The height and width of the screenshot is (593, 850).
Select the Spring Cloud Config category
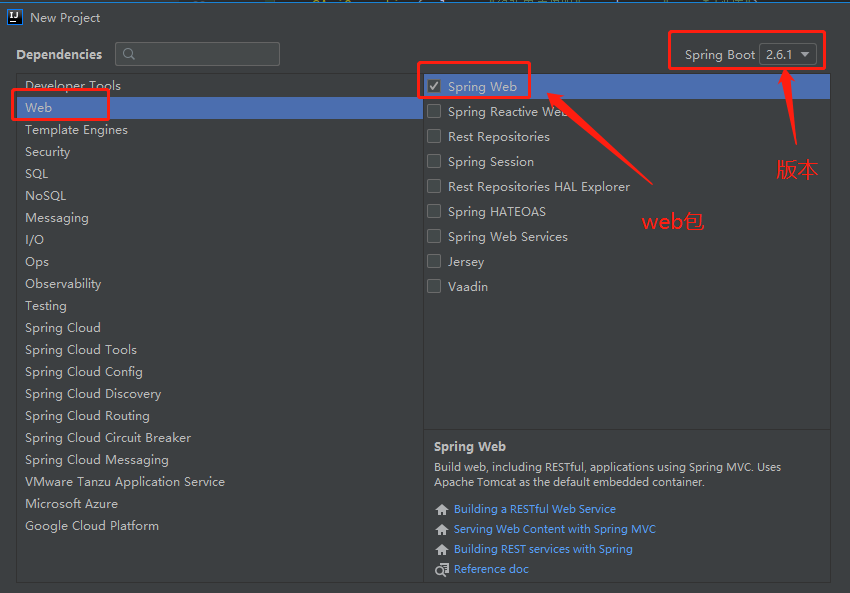point(220,372)
